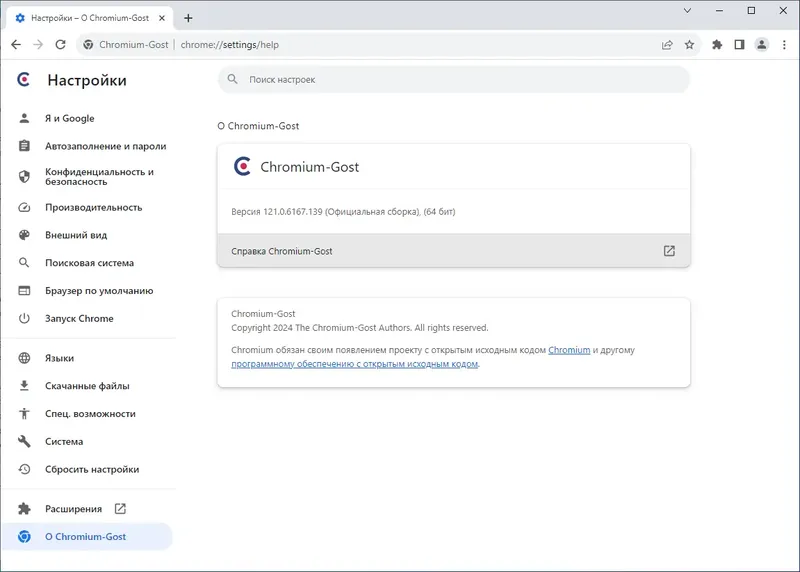Click the share page icon
Image resolution: width=800 pixels, height=572 pixels.
(667, 45)
